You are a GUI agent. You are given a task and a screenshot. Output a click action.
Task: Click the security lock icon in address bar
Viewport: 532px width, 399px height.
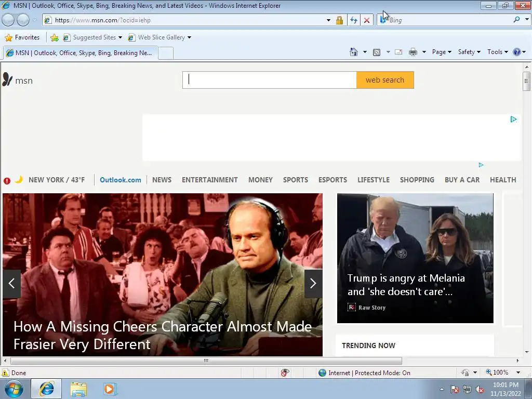coord(339,20)
